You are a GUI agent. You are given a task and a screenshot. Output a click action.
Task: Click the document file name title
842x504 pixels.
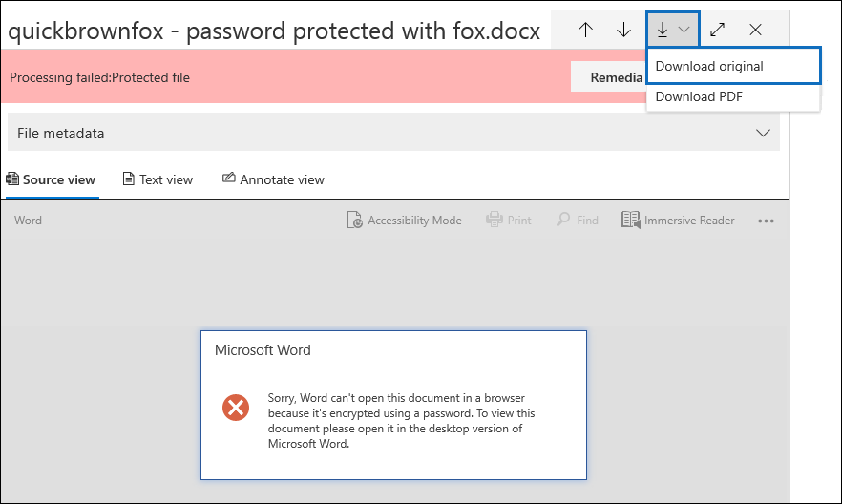(x=274, y=31)
